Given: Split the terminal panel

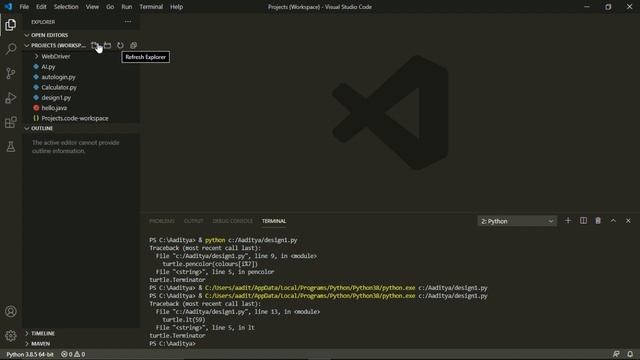Looking at the screenshot, I should [x=583, y=221].
